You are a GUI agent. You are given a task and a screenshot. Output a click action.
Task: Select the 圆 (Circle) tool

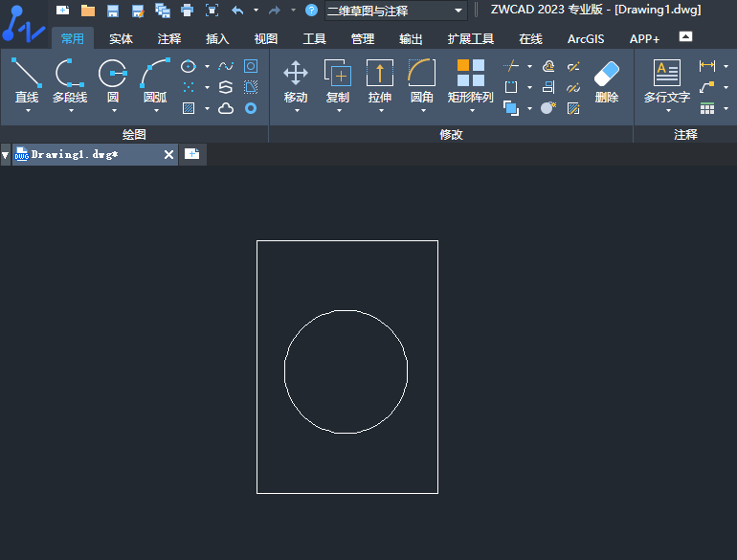coord(113,80)
